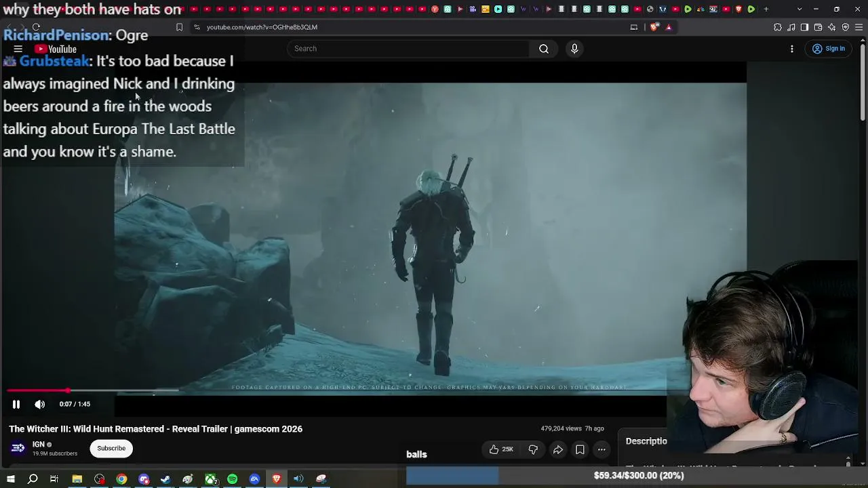The width and height of the screenshot is (868, 488).
Task: Save the video using the bookmark icon
Action: [580, 449]
